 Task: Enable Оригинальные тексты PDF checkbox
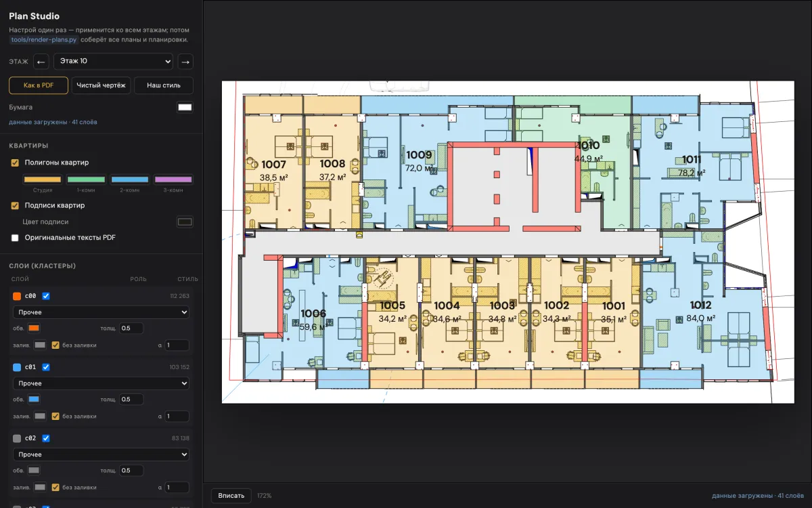pyautogui.click(x=15, y=238)
